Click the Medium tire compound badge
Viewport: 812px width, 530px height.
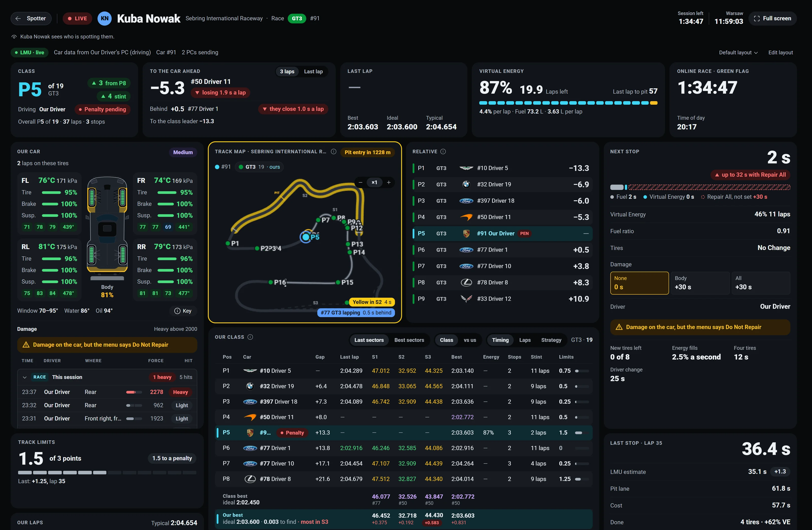[x=183, y=152]
